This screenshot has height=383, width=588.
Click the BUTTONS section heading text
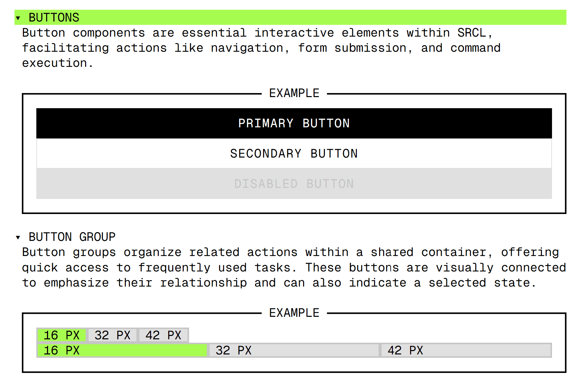tap(54, 17)
